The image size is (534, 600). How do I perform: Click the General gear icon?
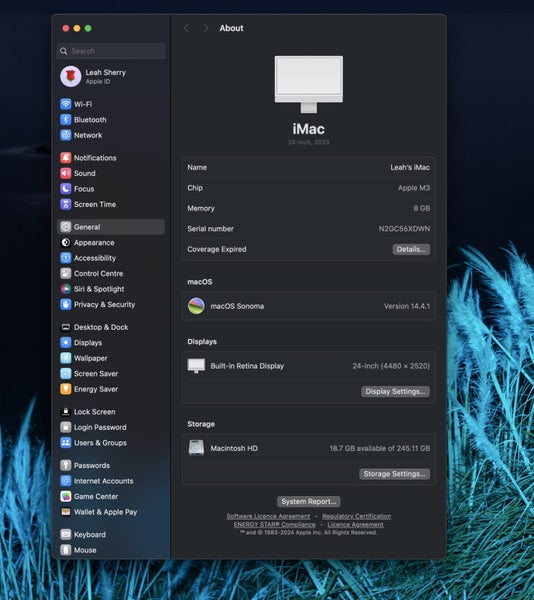click(x=66, y=227)
